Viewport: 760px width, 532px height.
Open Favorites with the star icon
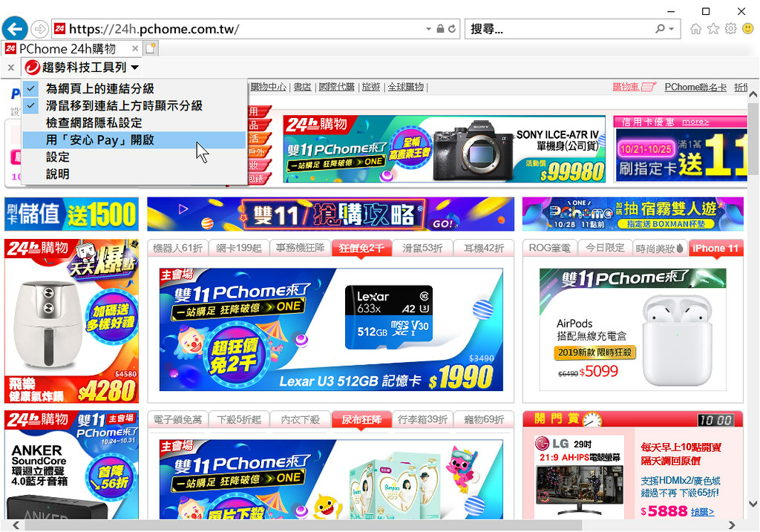[713, 29]
